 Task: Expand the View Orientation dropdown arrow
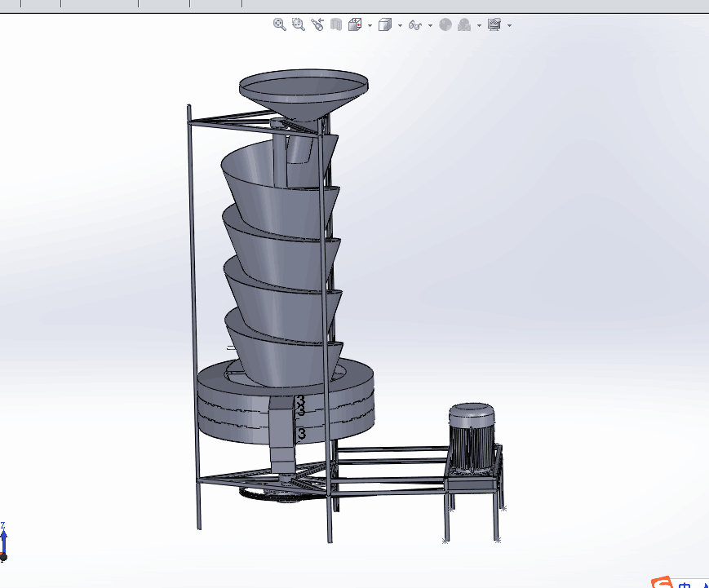pos(370,25)
